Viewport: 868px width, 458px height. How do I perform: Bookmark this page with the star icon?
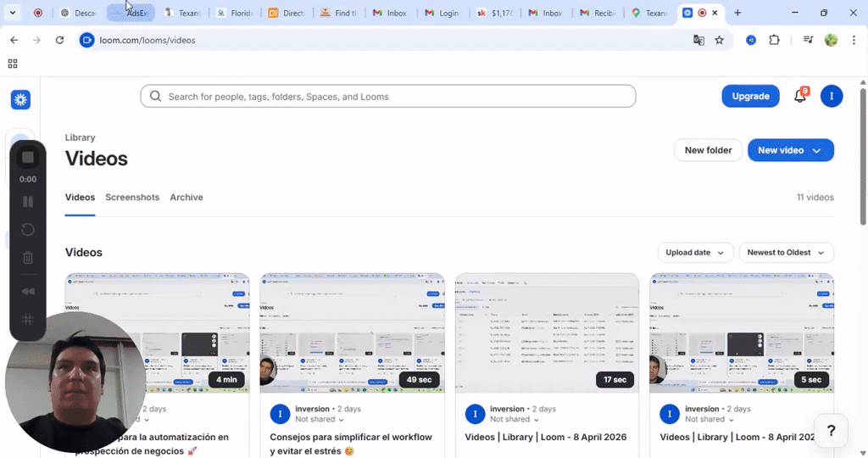click(719, 40)
